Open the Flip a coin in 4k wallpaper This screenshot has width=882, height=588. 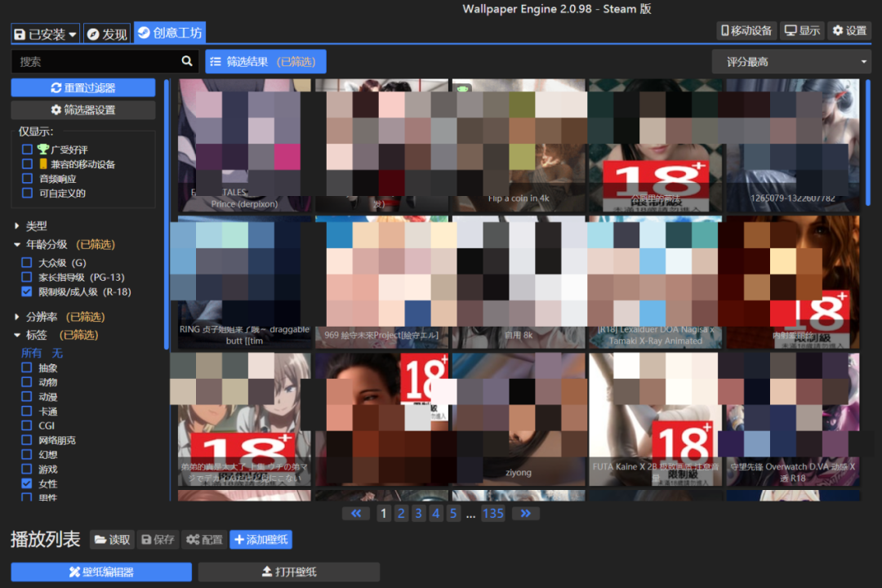coord(518,145)
